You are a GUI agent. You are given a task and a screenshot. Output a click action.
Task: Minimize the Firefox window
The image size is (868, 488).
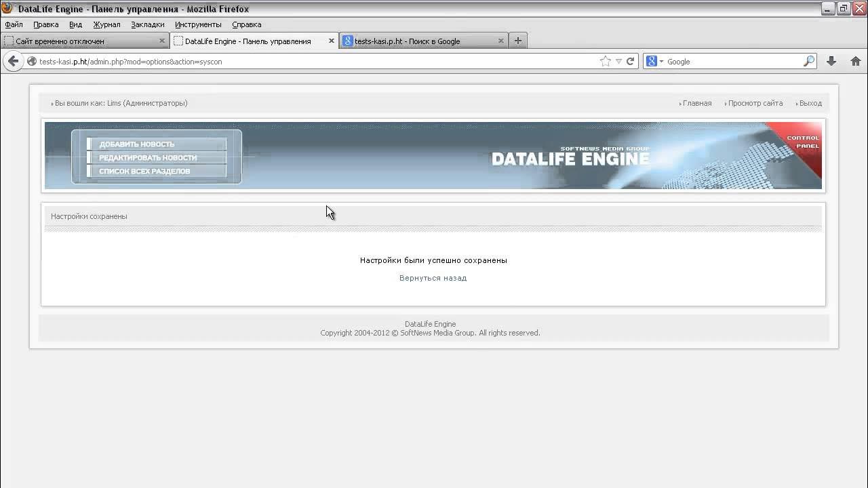pos(829,8)
